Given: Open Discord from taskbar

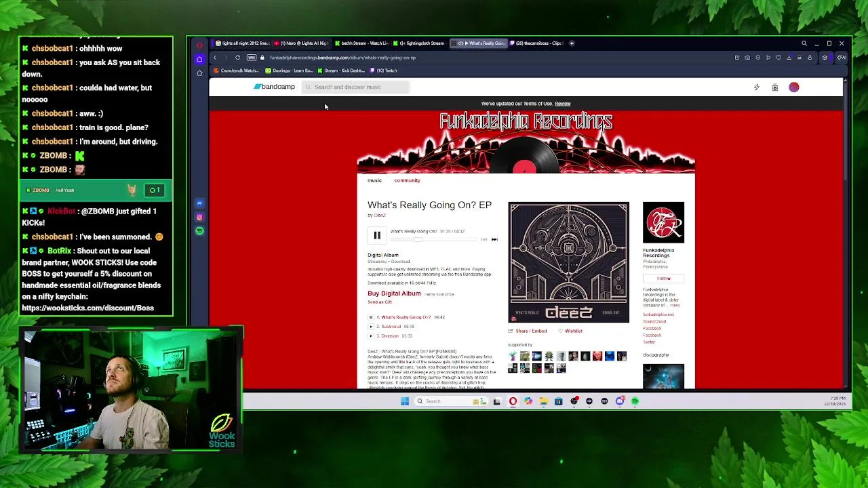Looking at the screenshot, I should 620,401.
